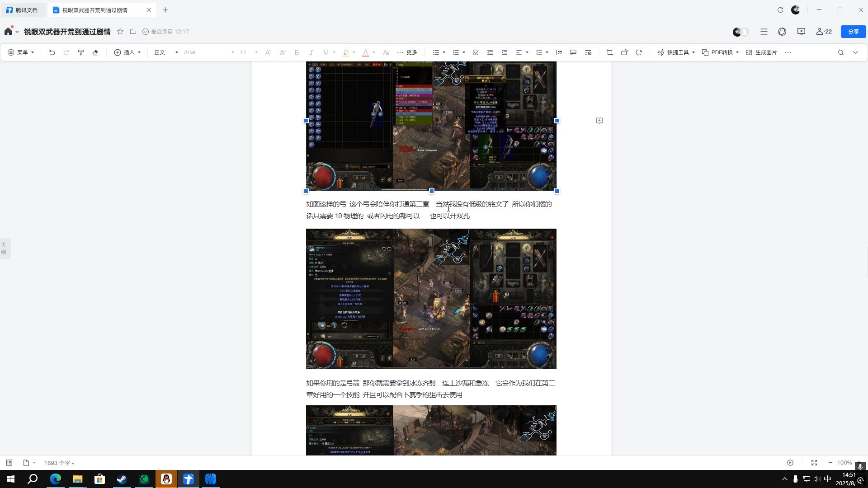Screen dimensions: 868x488
Task: Open QQ penguin from taskbar
Action: (166, 479)
